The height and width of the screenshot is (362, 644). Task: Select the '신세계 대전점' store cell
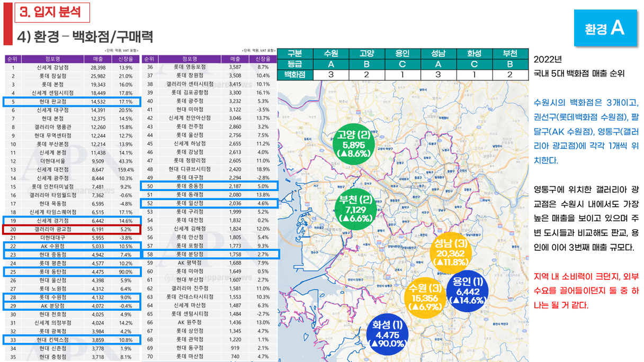53,169
